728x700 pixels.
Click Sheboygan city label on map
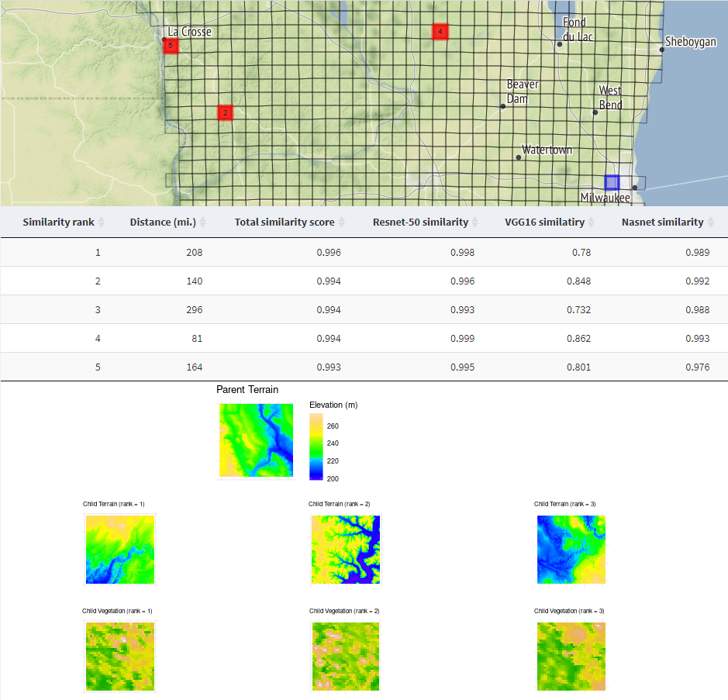tap(690, 42)
